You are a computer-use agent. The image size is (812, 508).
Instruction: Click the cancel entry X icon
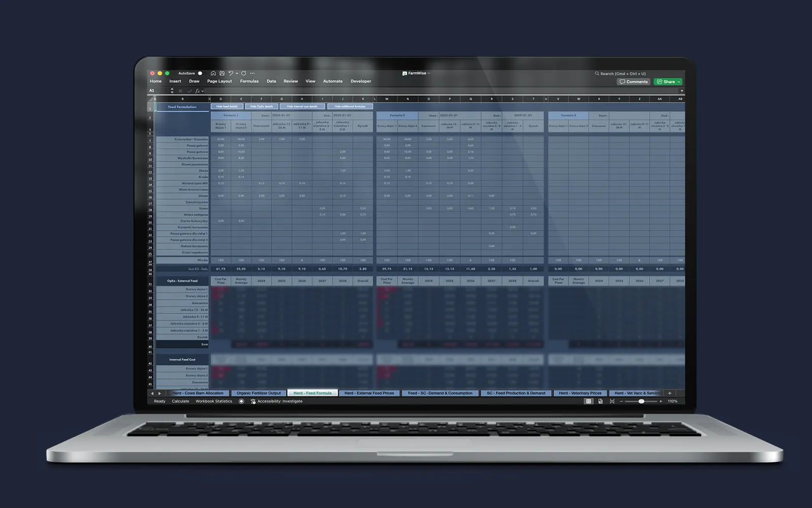coord(180,91)
